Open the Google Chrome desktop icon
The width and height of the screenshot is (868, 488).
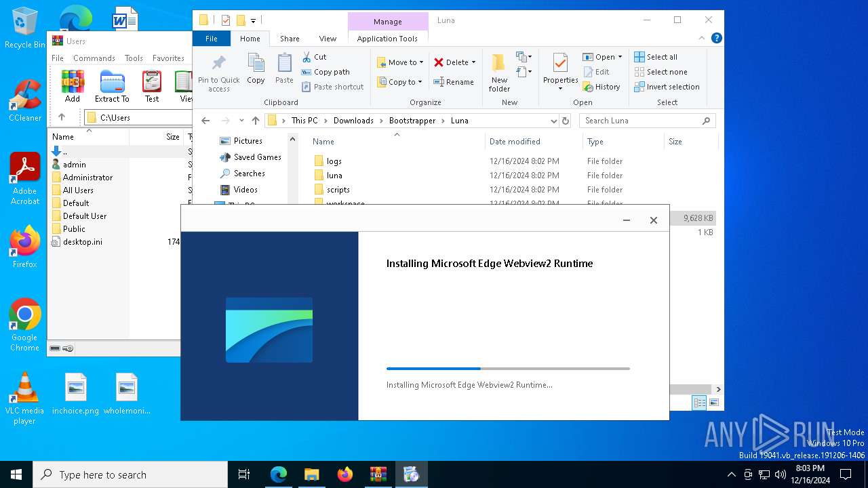coord(25,325)
